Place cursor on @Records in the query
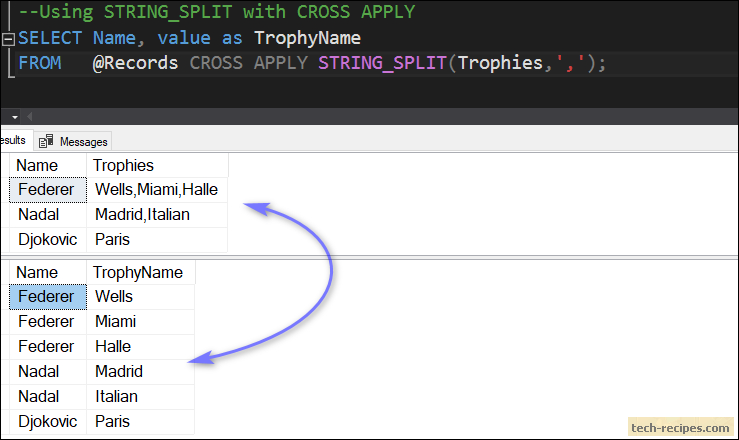The height and width of the screenshot is (440, 739). 135,63
